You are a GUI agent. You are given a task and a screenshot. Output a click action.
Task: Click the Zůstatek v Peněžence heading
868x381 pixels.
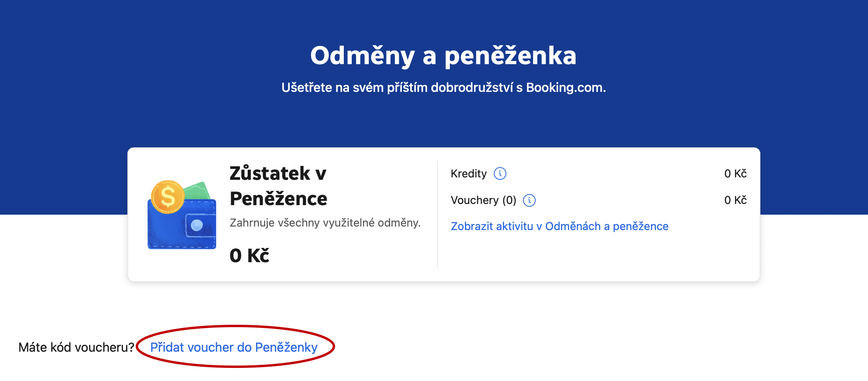(x=278, y=186)
